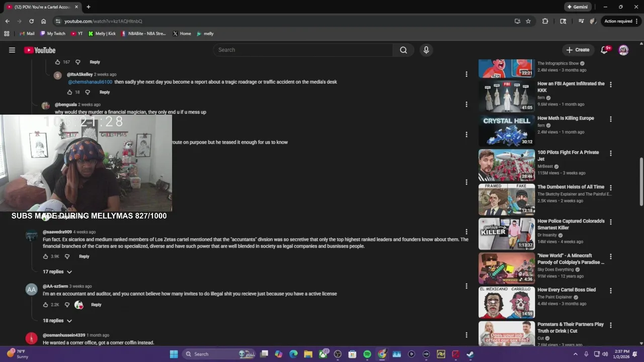Expand 17 replies under @saavedra909's comment
This screenshot has width=644, height=362.
(x=57, y=271)
